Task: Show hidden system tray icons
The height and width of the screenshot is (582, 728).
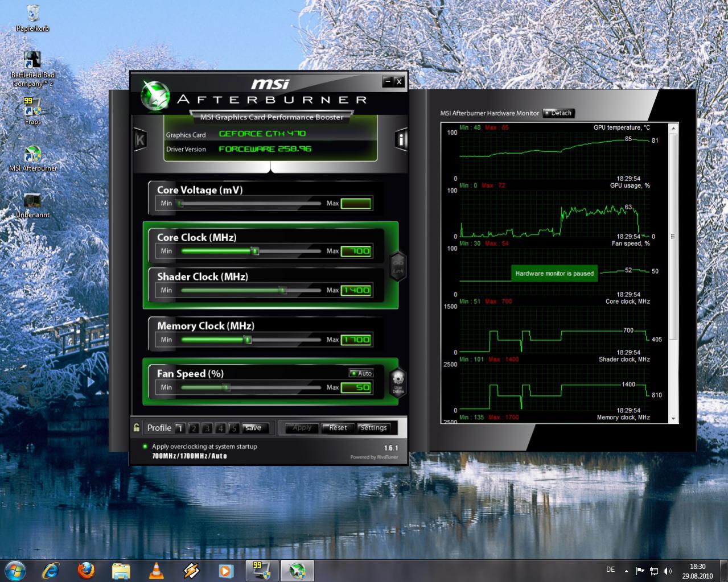Action: coord(627,571)
